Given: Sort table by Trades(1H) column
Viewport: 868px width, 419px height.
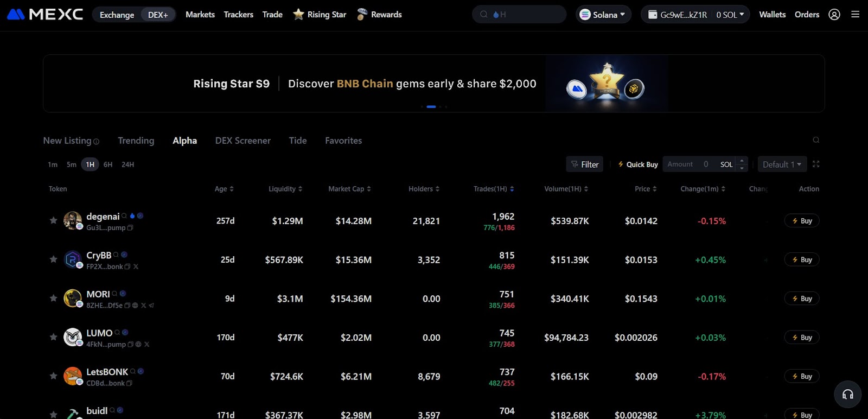Looking at the screenshot, I should tap(494, 189).
